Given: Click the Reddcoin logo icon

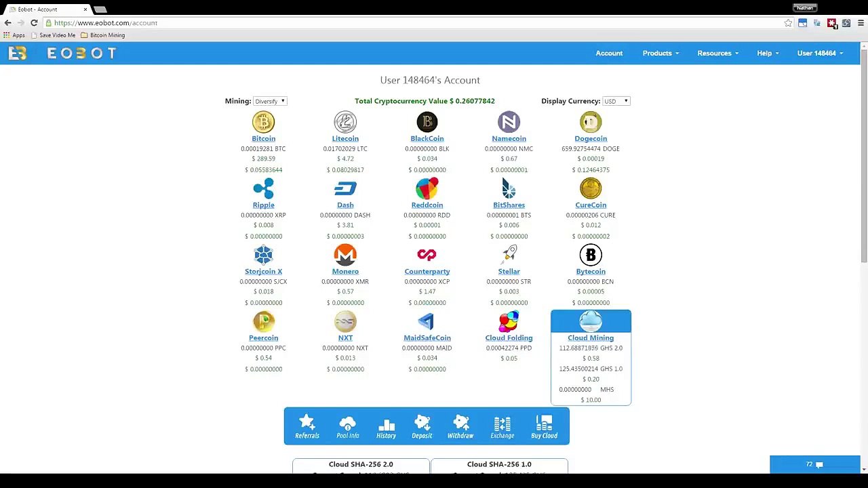Looking at the screenshot, I should 427,188.
